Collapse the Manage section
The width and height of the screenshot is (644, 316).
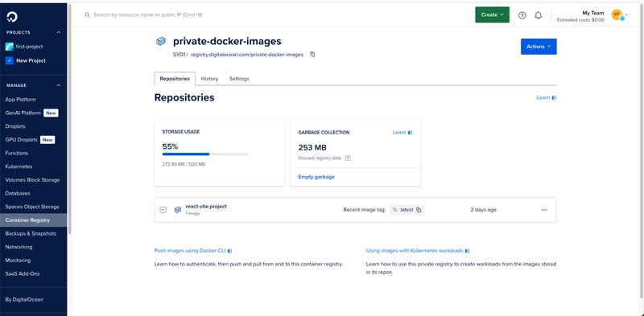tap(58, 85)
